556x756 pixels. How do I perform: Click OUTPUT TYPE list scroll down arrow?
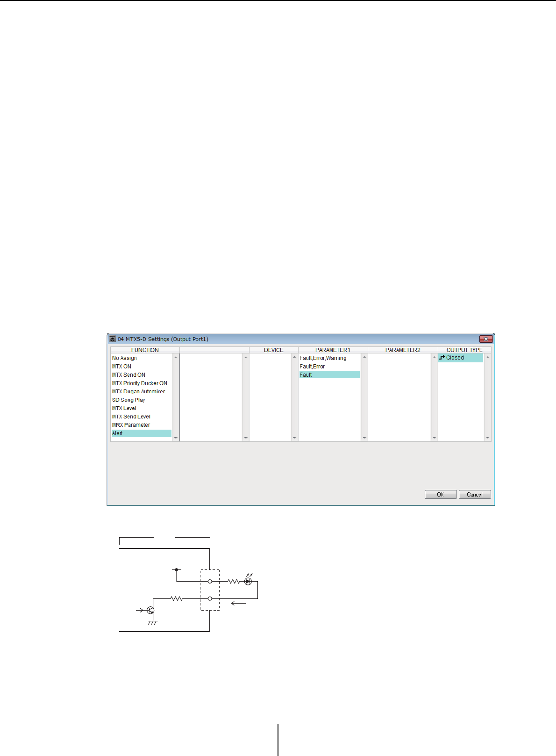488,438
